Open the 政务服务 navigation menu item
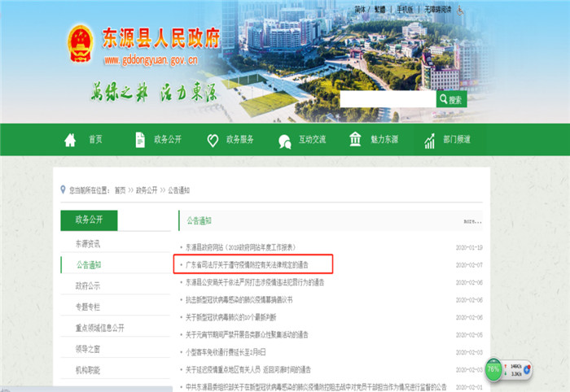 (x=240, y=139)
